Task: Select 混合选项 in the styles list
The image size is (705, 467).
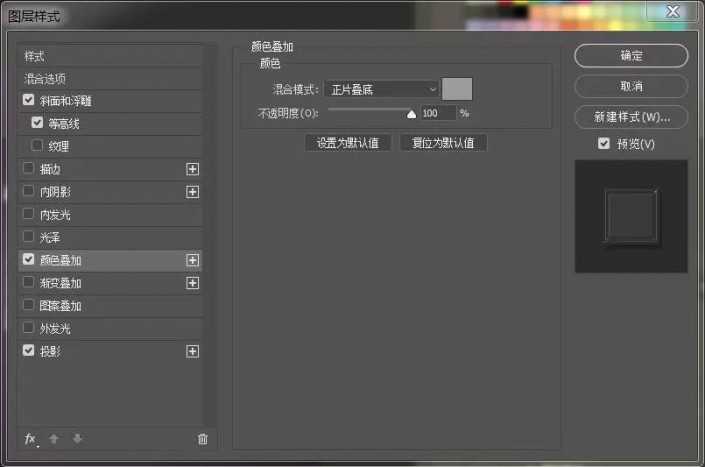Action: 46,78
